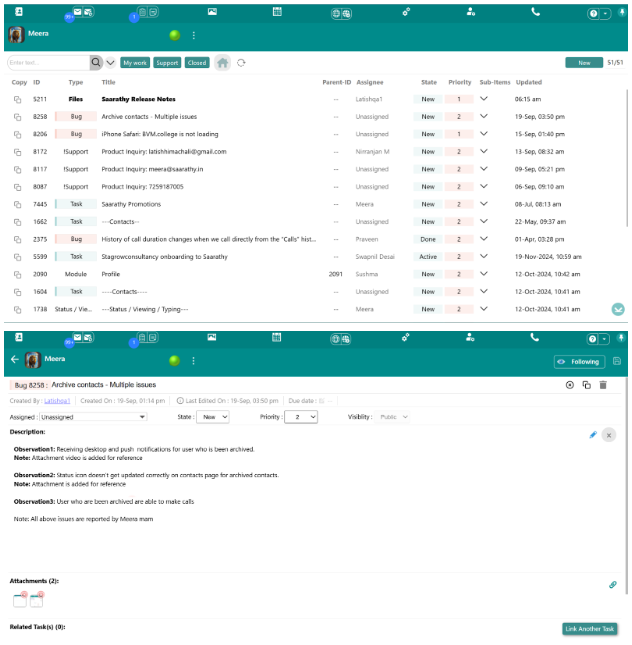Click the home icon in the filter bar
The width and height of the screenshot is (632, 645).
click(223, 62)
